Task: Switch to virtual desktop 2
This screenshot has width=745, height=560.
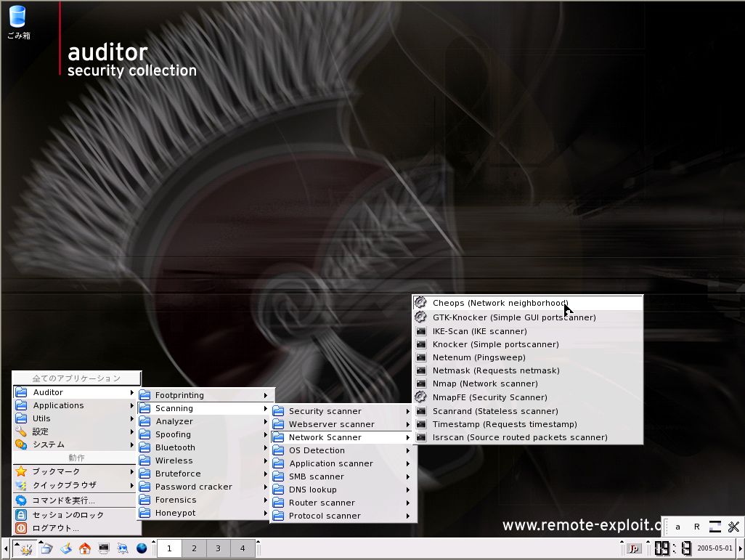Action: pyautogui.click(x=194, y=548)
